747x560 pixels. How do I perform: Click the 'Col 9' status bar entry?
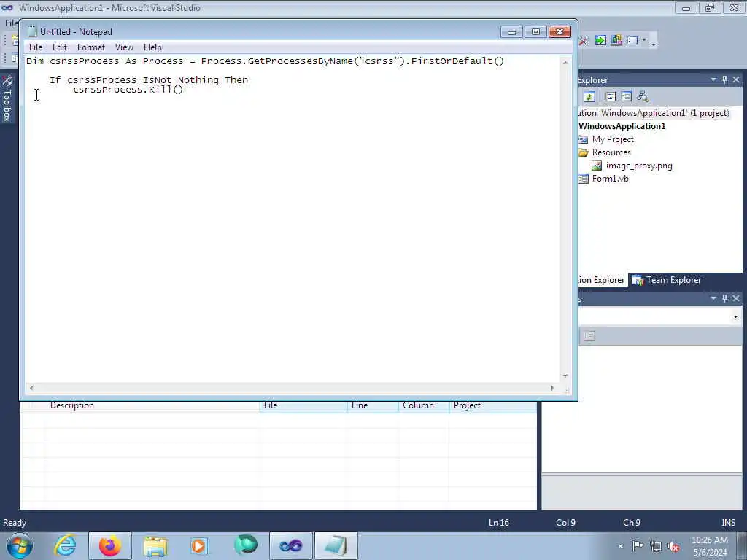click(565, 523)
